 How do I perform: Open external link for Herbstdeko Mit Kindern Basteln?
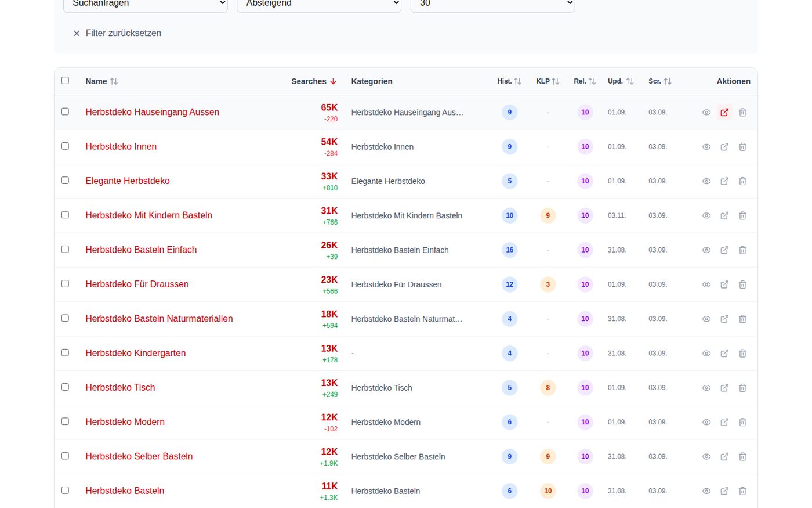tap(724, 215)
